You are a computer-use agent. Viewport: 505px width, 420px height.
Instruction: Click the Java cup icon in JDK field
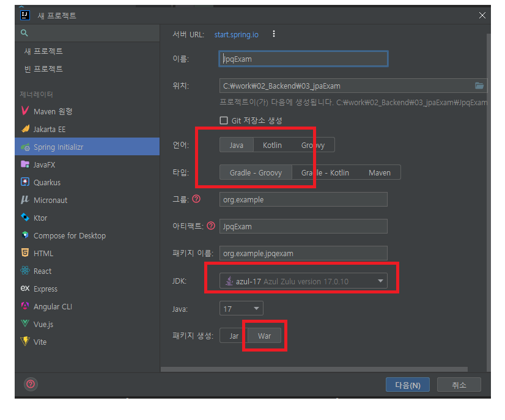pyautogui.click(x=229, y=281)
